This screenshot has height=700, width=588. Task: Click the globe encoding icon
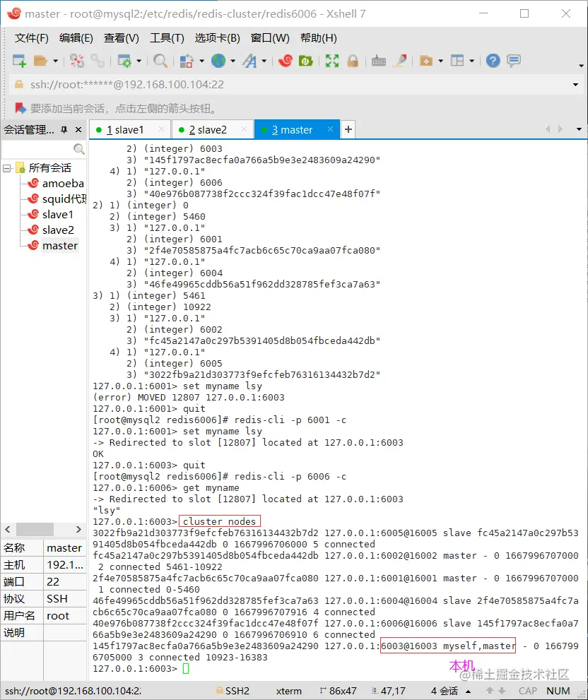[x=218, y=60]
